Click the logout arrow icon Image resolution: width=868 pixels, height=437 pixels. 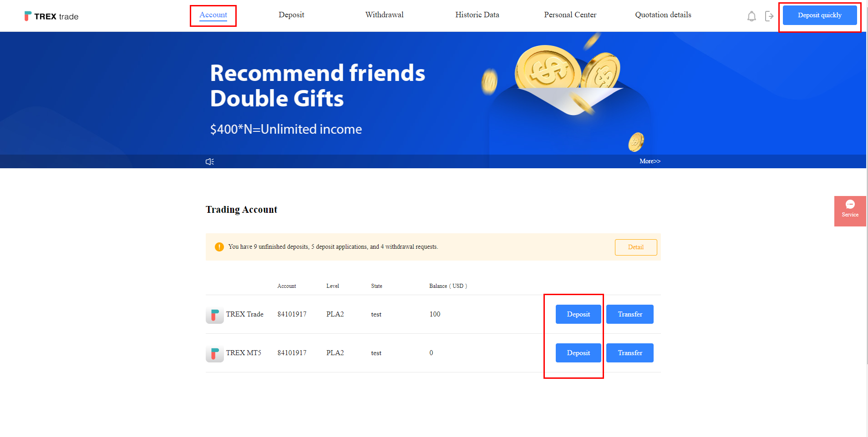pos(769,16)
